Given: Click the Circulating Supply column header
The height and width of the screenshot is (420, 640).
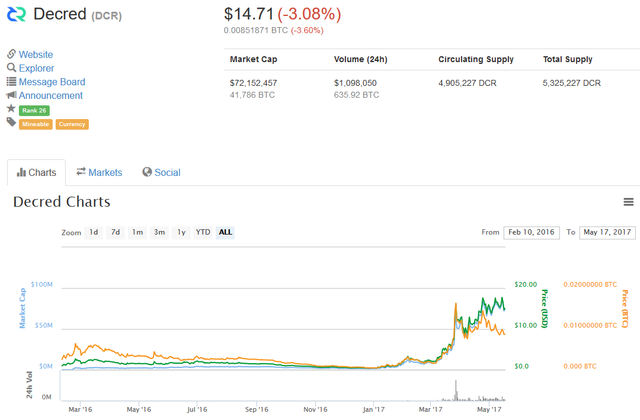Looking at the screenshot, I should (476, 59).
